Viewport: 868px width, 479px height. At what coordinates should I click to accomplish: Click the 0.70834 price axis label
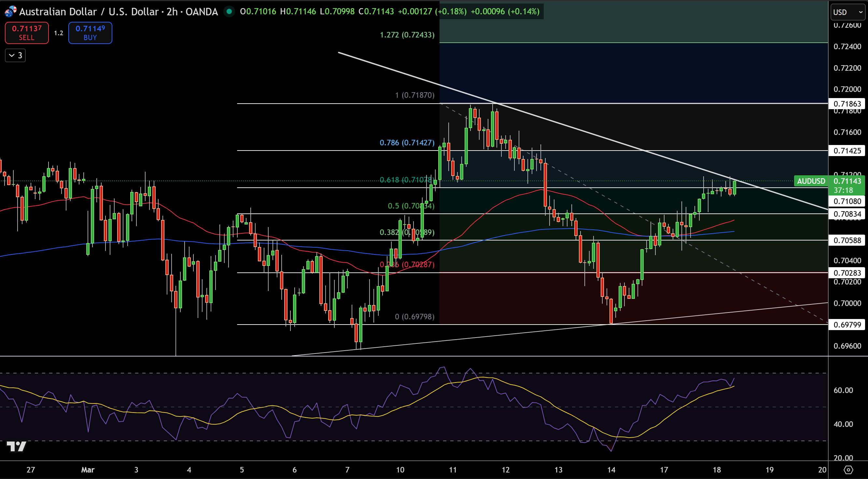pos(847,214)
